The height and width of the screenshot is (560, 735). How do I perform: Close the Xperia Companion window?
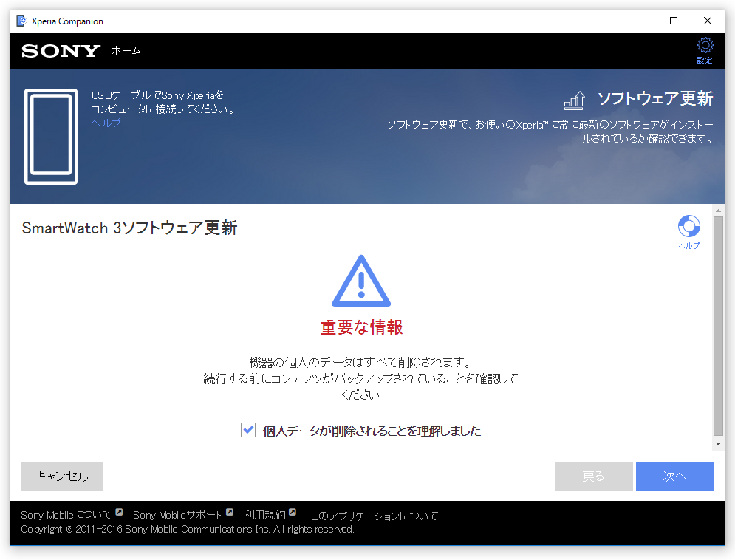(708, 21)
